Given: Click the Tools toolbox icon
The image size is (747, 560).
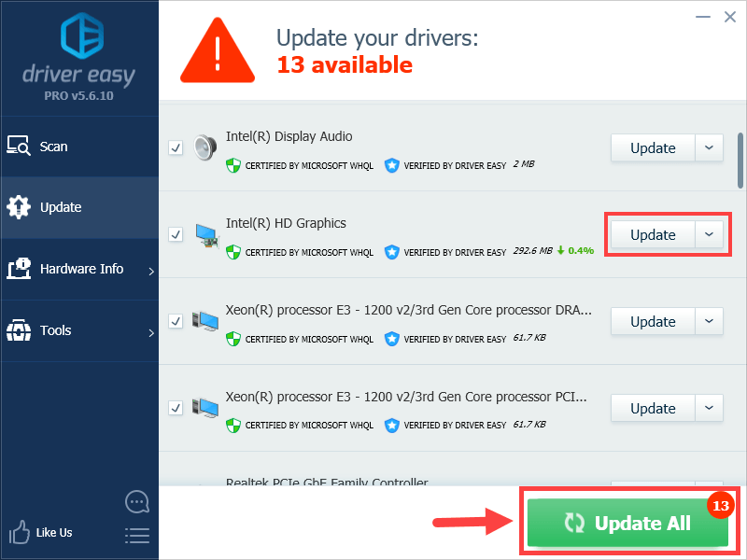Looking at the screenshot, I should coord(19,330).
